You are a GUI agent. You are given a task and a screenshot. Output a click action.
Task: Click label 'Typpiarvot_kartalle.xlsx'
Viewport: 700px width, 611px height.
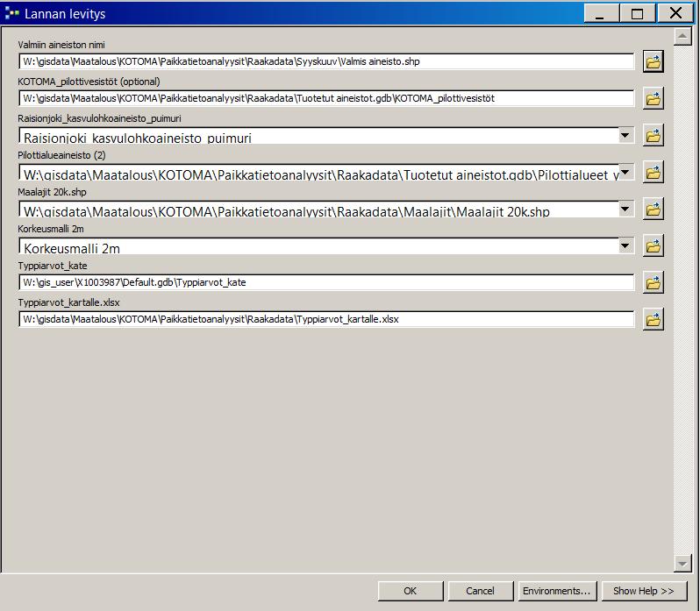(68, 302)
